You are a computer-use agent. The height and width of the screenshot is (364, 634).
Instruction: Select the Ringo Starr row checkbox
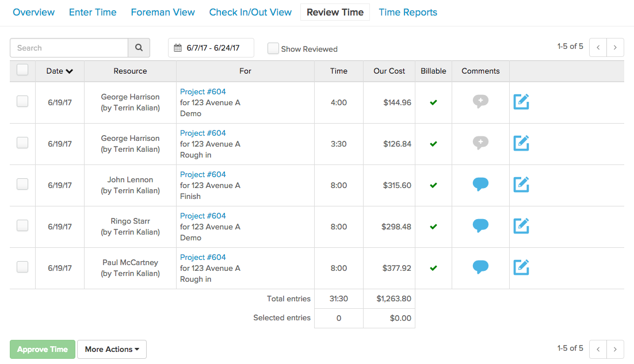click(x=22, y=226)
